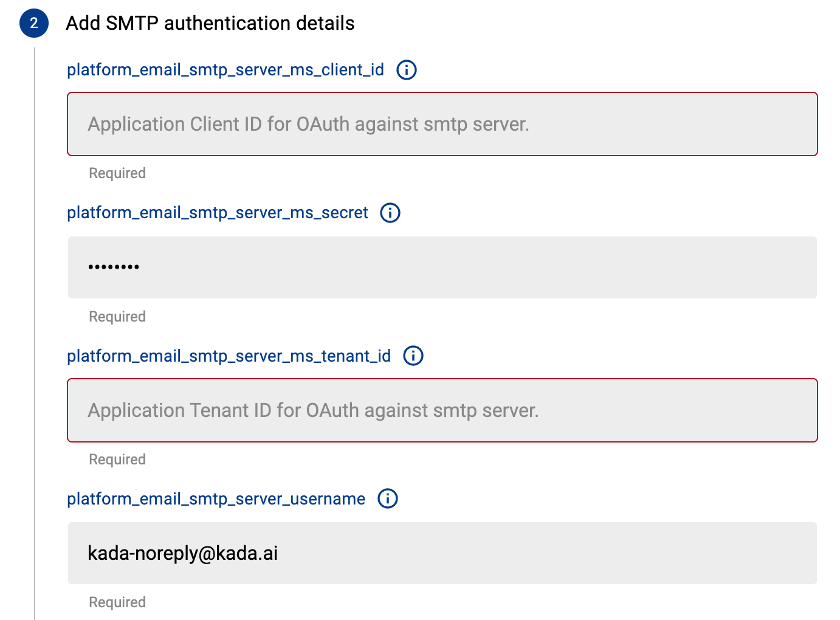Click the platform_email_smtp_server_ms_tenant_id label

(229, 356)
